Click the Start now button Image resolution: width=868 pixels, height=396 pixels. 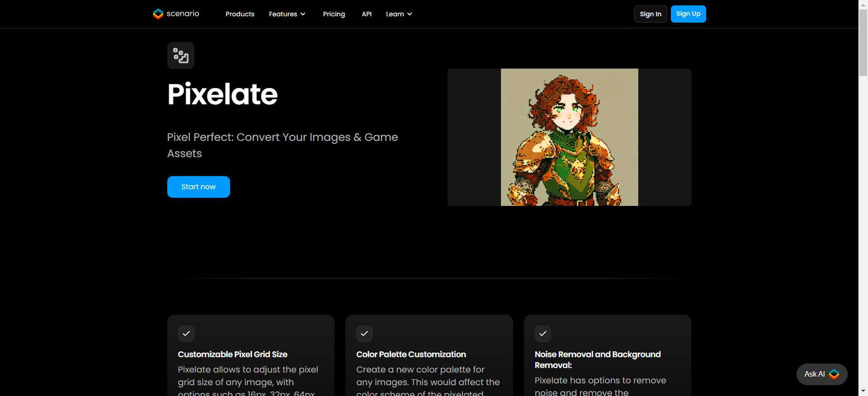tap(198, 187)
